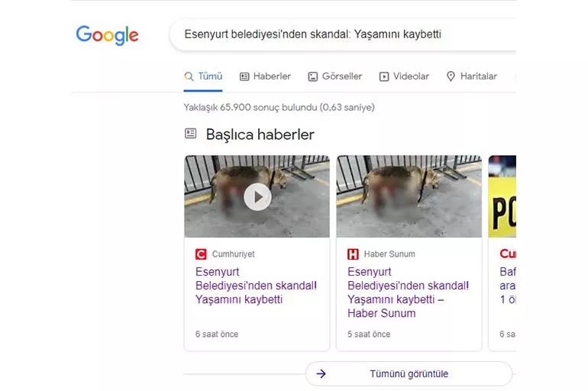Screen dimensions: 588x391
Task: Open the Haber Sunum article headline link
Action: click(x=408, y=292)
